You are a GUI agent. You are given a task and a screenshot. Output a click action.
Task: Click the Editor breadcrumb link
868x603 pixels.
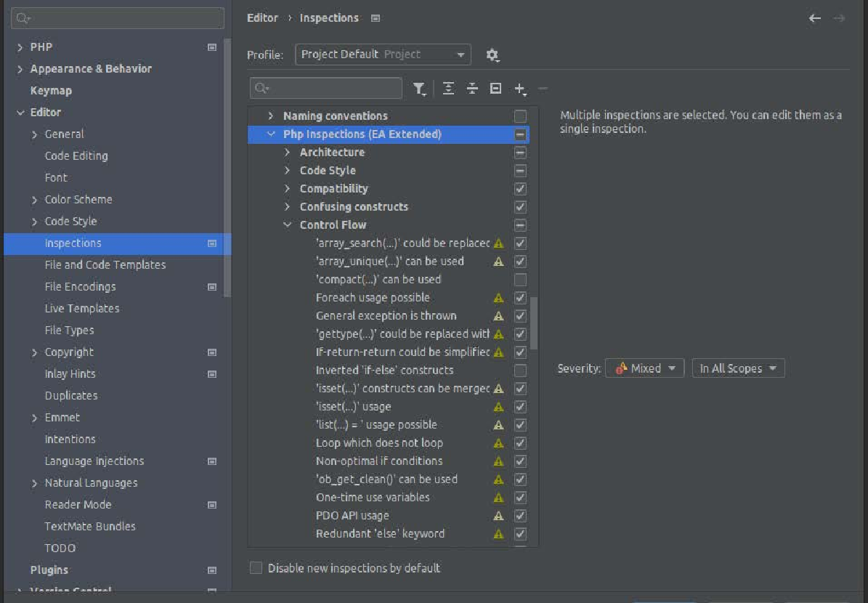262,18
